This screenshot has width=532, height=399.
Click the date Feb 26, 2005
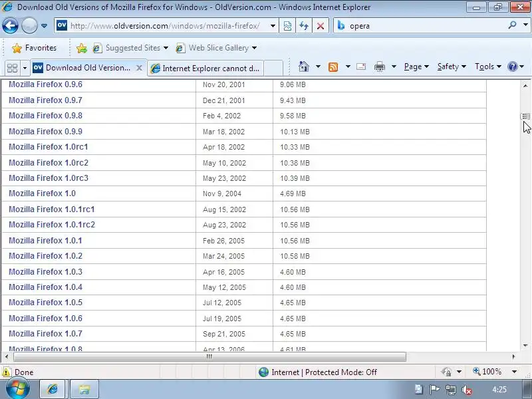pyautogui.click(x=223, y=241)
